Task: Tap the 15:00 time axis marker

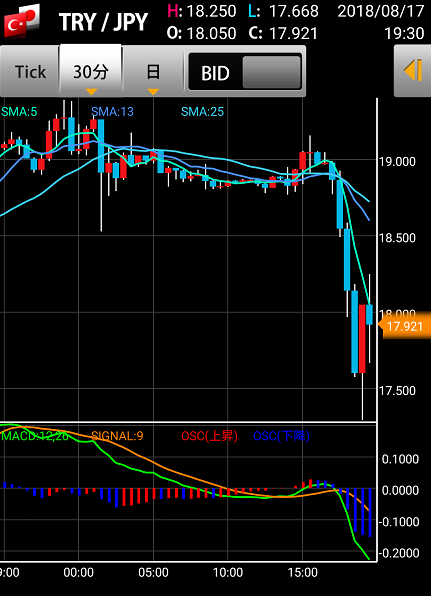Action: (303, 572)
